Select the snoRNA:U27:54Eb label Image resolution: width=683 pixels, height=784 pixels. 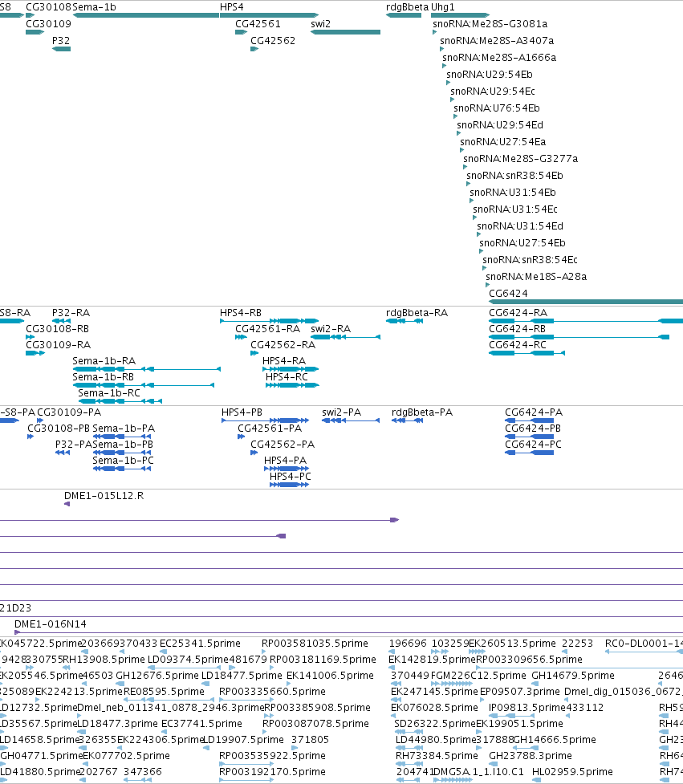522,242
